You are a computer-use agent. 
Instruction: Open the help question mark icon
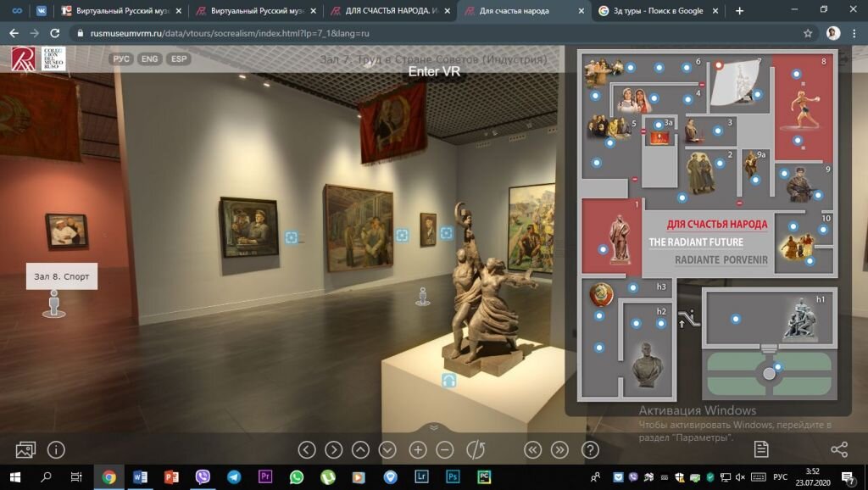590,449
